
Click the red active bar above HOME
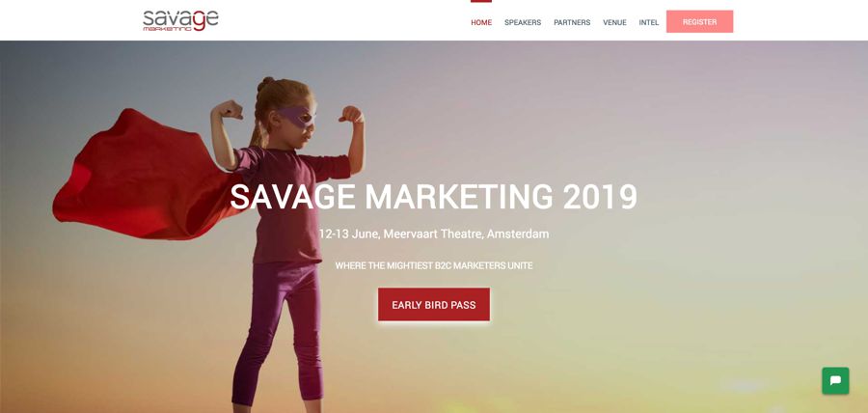pos(481,1)
